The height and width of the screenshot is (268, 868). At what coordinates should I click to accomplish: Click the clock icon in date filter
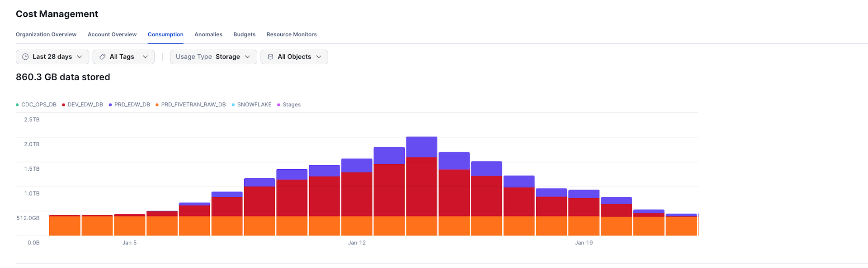pyautogui.click(x=25, y=57)
